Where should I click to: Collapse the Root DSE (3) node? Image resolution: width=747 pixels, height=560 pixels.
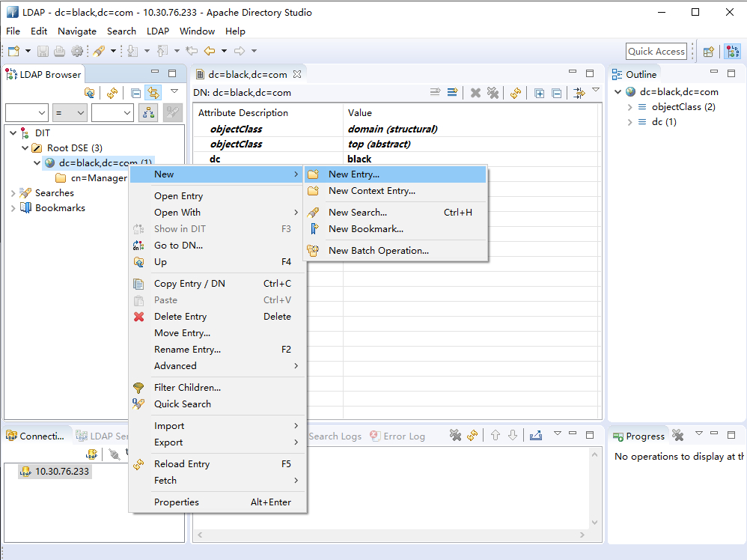point(25,148)
